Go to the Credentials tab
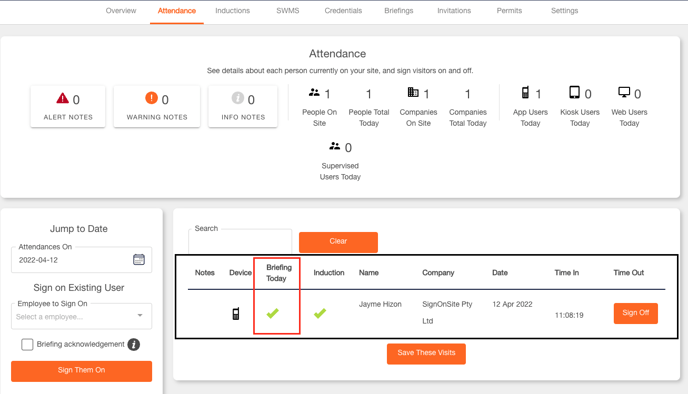The width and height of the screenshot is (688, 394). (x=343, y=11)
